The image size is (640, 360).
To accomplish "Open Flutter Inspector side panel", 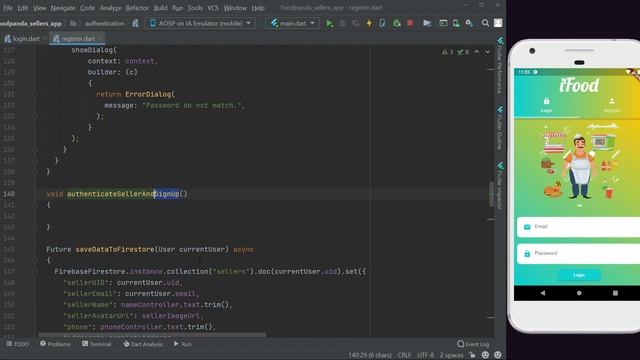I will [500, 186].
